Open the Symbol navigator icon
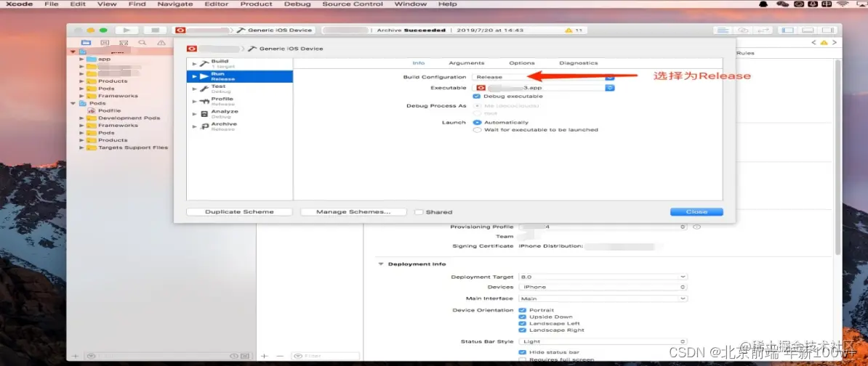Viewport: 868px width, 366px height. (x=124, y=43)
